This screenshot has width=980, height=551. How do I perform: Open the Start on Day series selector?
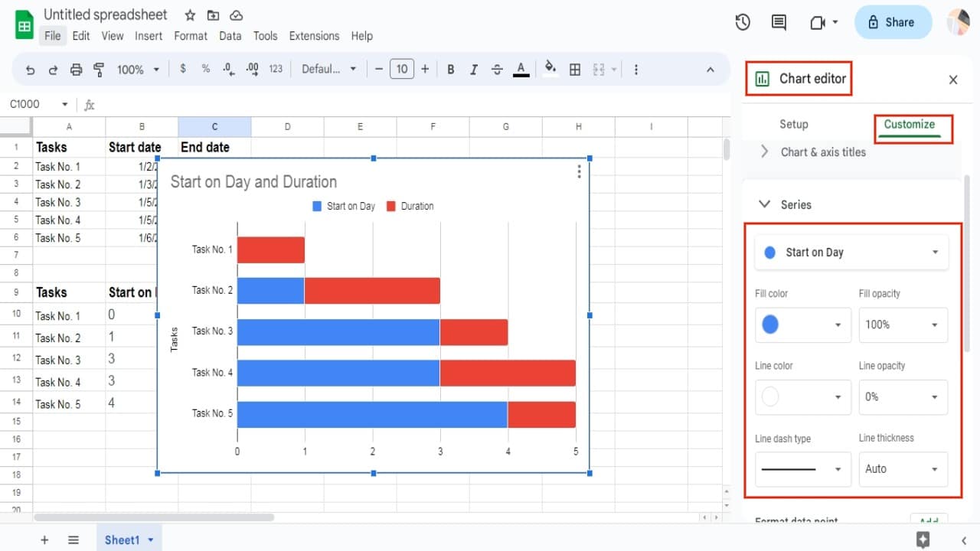coord(851,252)
